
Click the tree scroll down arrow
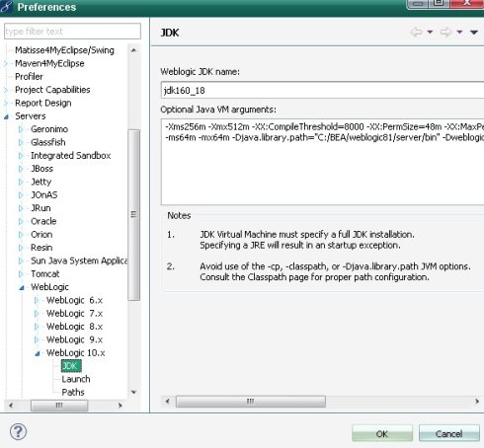point(133,392)
